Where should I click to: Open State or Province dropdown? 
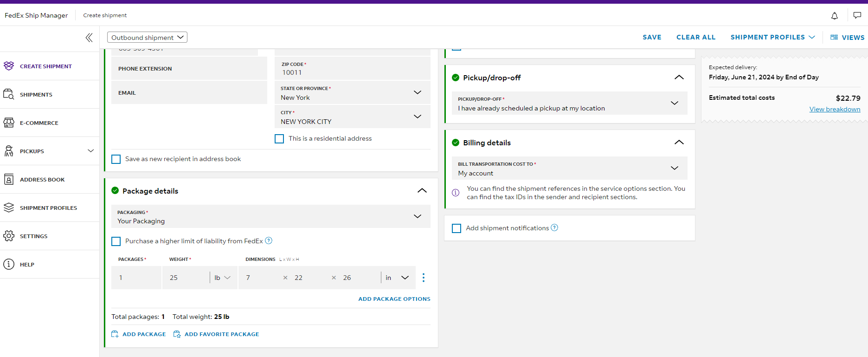[353, 92]
